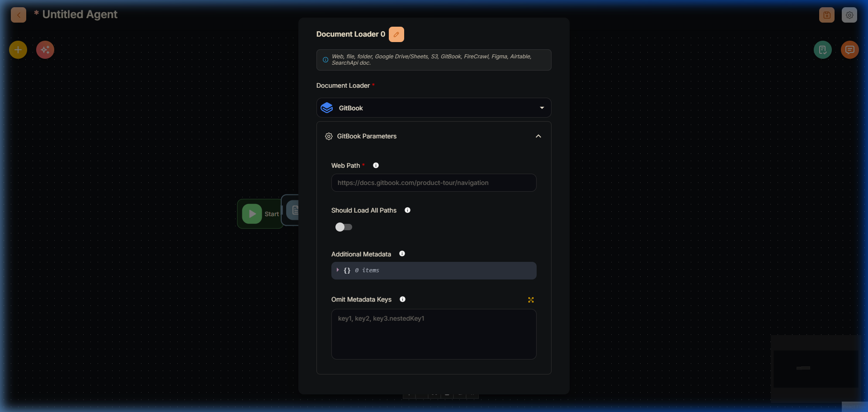Click the Start node on the canvas
868x412 pixels.
pos(260,213)
